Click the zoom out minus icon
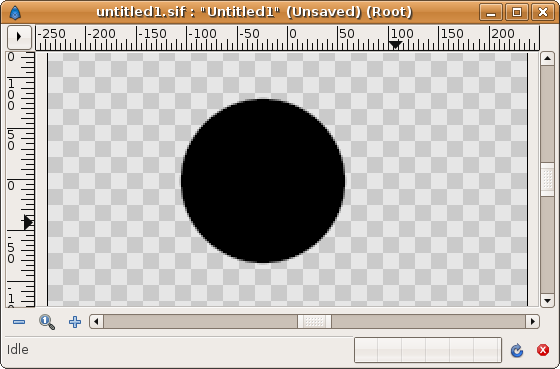560x369 pixels. [19, 322]
